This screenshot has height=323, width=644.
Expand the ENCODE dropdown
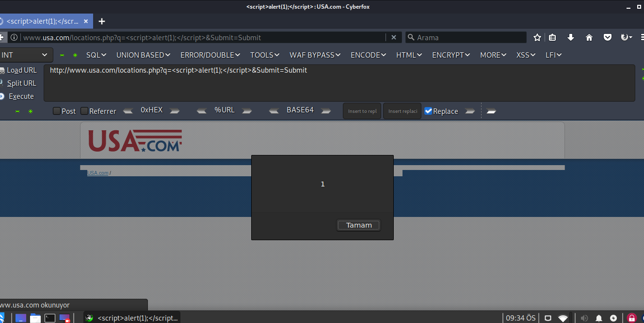[369, 55]
